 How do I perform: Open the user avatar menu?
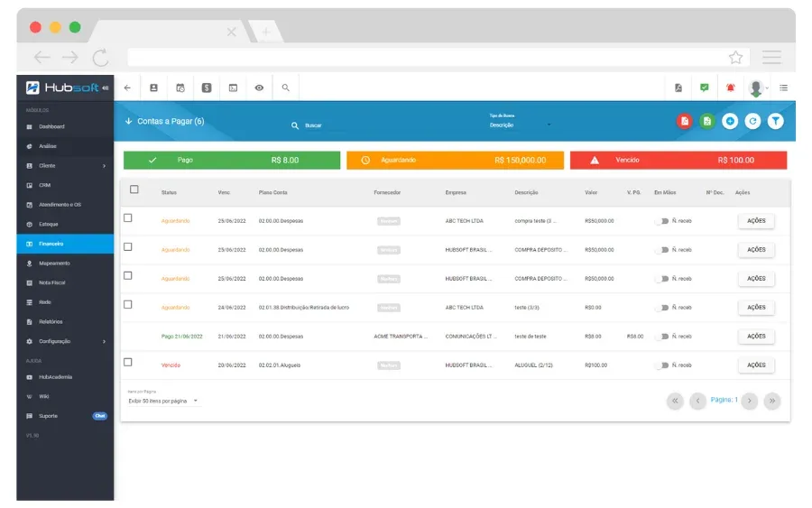[757, 88]
